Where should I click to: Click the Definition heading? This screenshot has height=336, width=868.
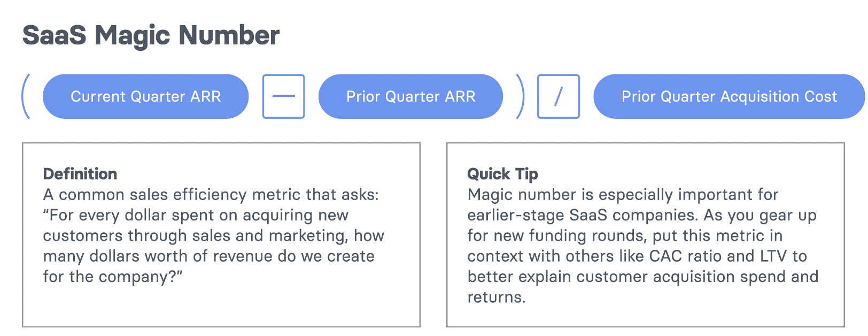pos(80,174)
